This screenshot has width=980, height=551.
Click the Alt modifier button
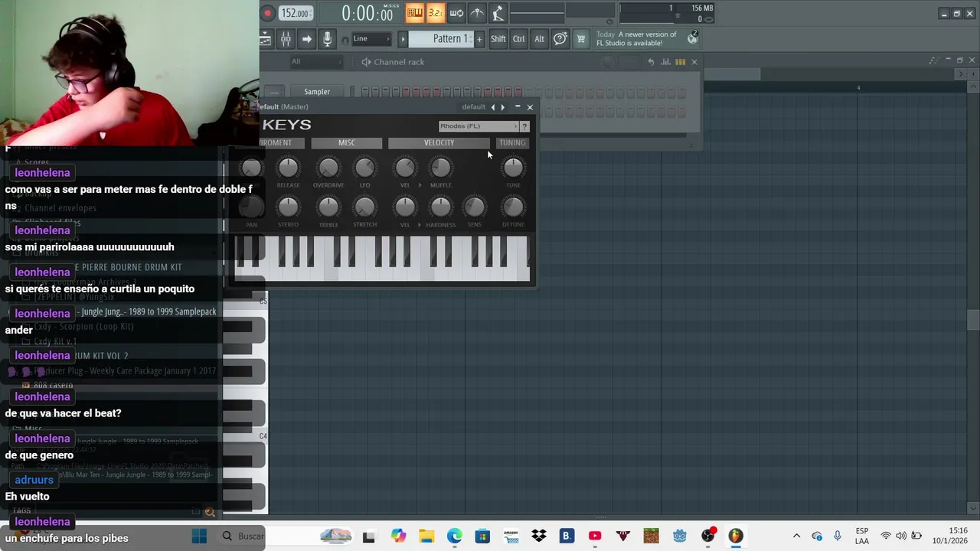click(x=539, y=39)
